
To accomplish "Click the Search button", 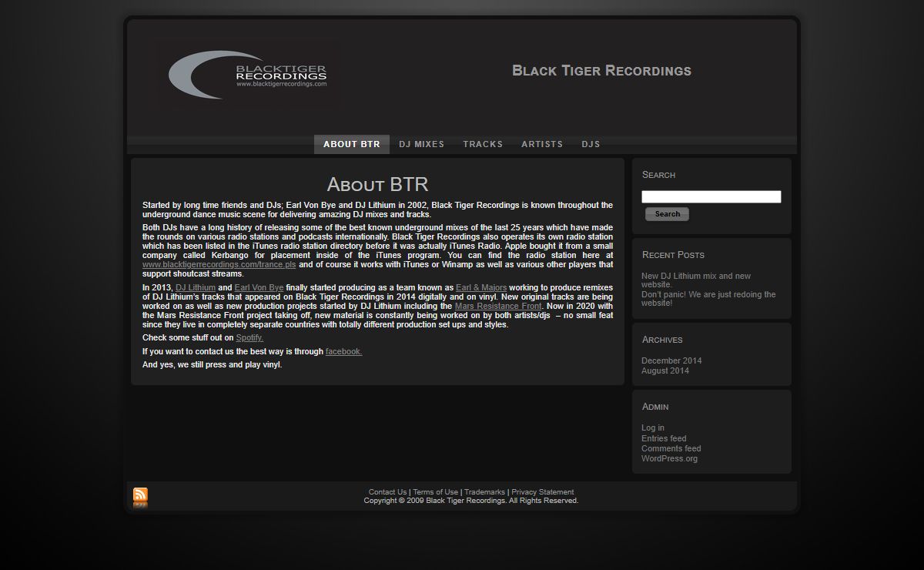I will [667, 214].
